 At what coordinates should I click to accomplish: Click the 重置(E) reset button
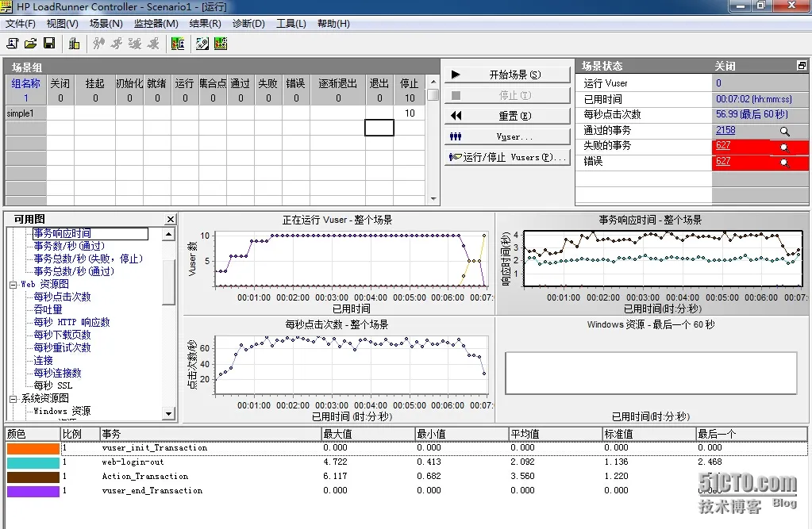(x=507, y=116)
